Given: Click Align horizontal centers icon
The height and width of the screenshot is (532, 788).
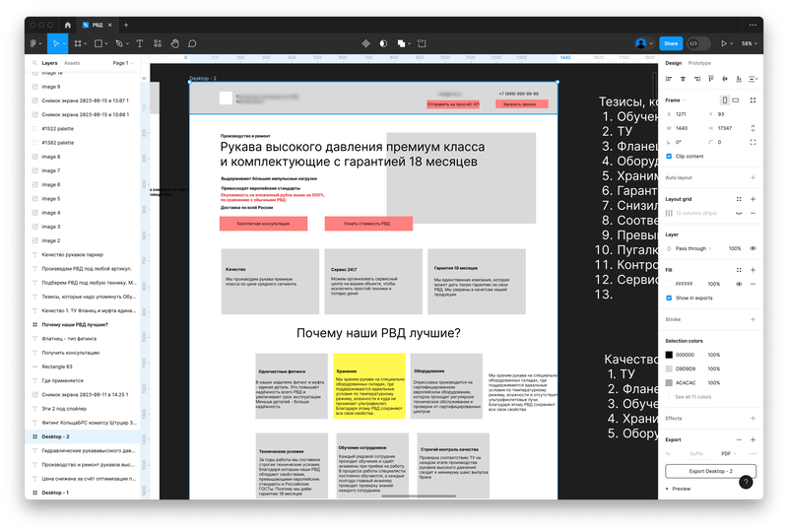Looking at the screenshot, I should [683, 79].
